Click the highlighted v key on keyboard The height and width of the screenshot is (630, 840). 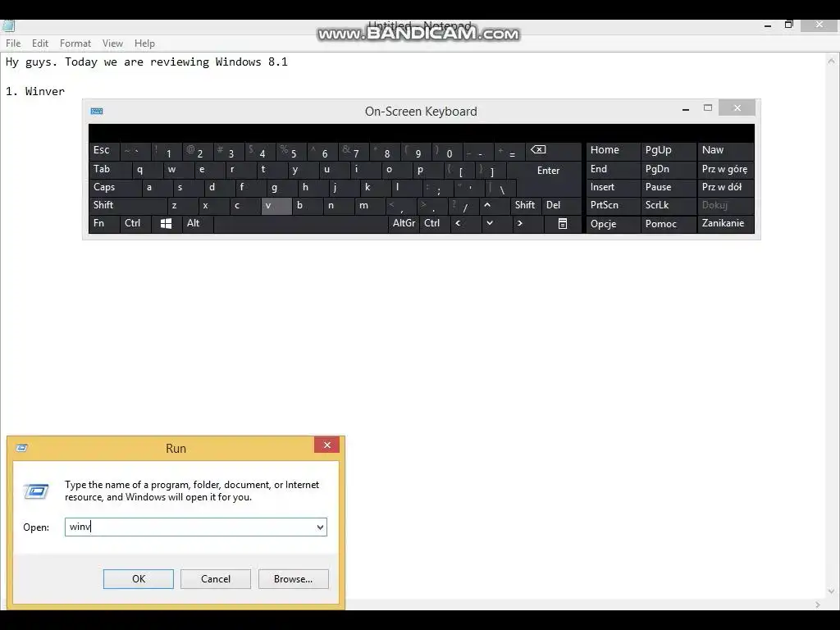click(x=276, y=206)
